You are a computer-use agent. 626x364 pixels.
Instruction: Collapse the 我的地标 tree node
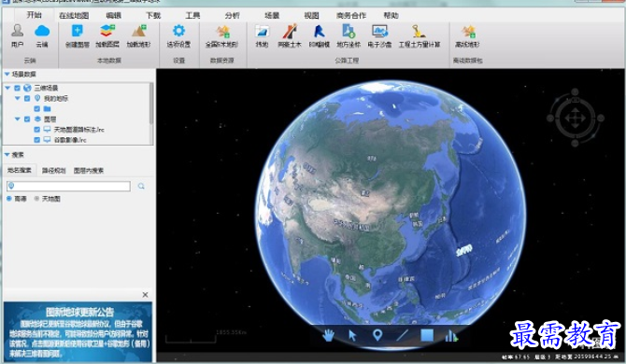click(18, 98)
